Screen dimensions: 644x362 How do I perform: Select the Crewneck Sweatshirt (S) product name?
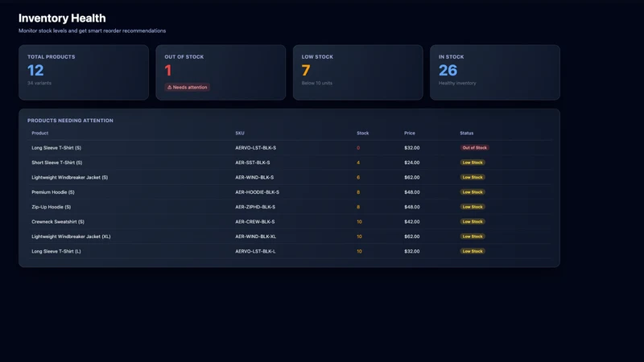(58, 222)
